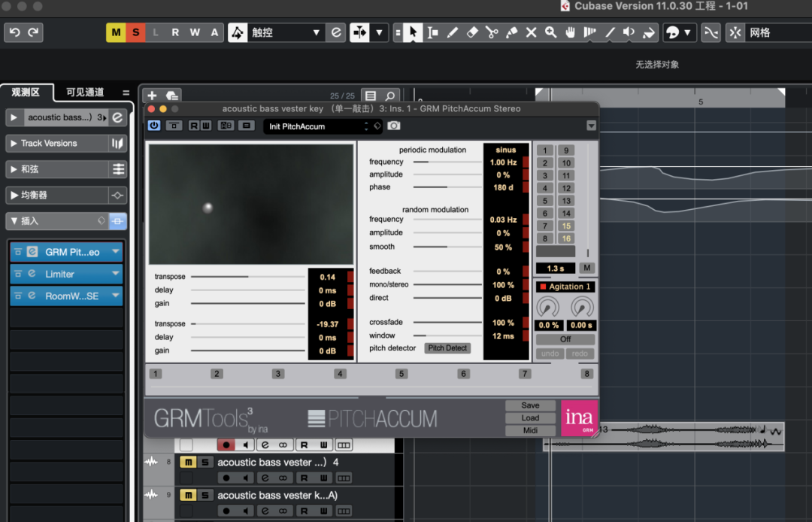Select the Color paint bucket tool

coord(648,32)
